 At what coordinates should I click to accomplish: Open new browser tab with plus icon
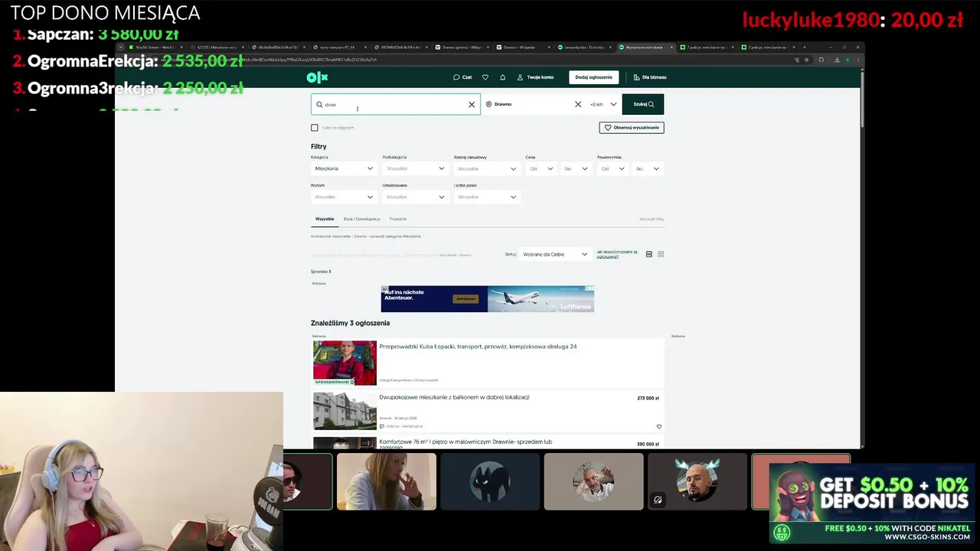point(804,47)
